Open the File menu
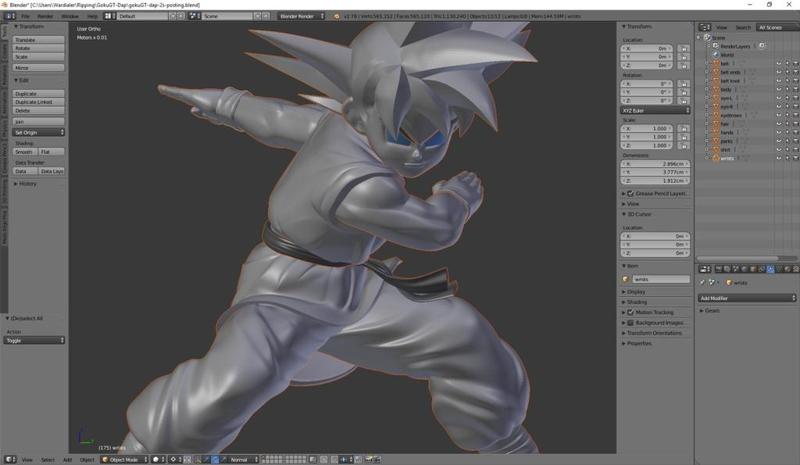 [25, 16]
